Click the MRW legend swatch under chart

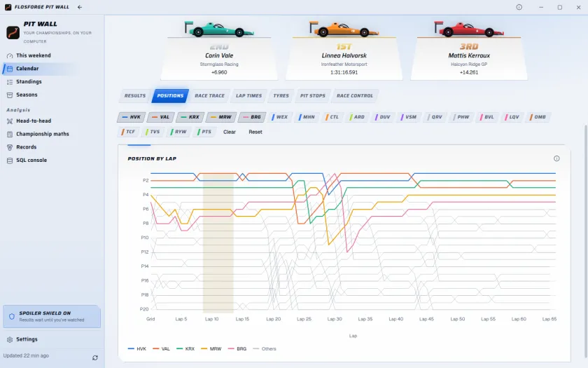(204, 349)
